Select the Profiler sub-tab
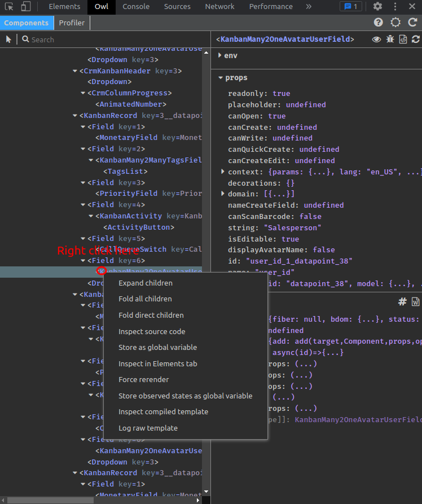422x504 pixels. pos(72,23)
